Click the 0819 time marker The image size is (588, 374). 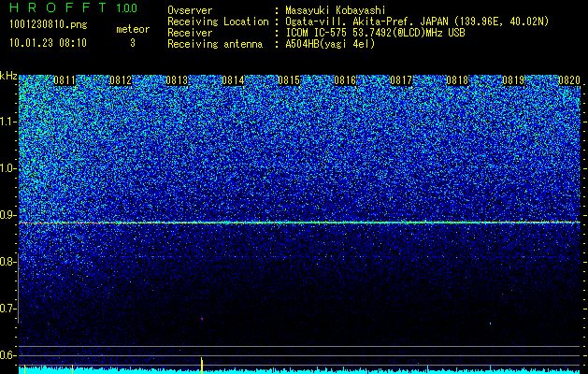[513, 80]
